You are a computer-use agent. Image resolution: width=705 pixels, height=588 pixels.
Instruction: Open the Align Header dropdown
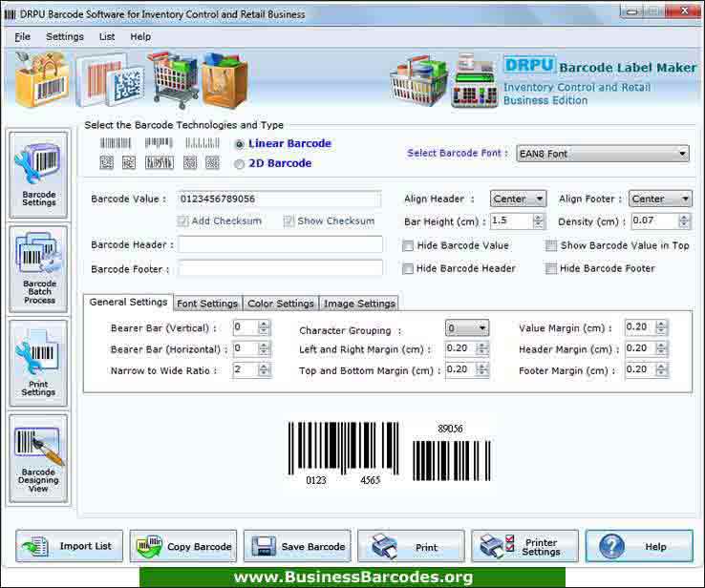coord(519,199)
